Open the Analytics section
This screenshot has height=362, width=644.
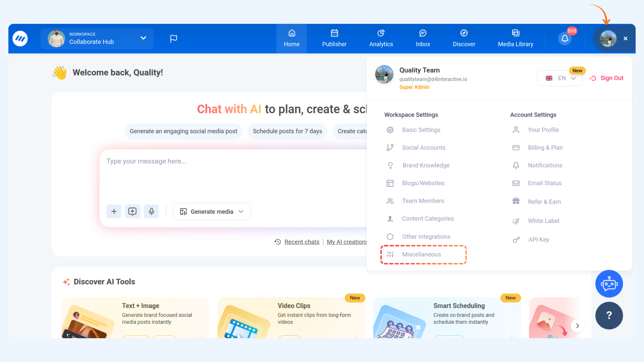coord(381,38)
